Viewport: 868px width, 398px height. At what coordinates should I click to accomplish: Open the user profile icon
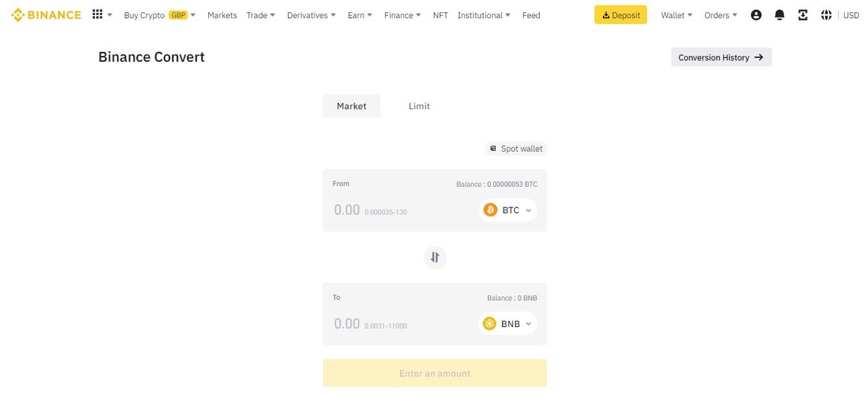[x=756, y=15]
